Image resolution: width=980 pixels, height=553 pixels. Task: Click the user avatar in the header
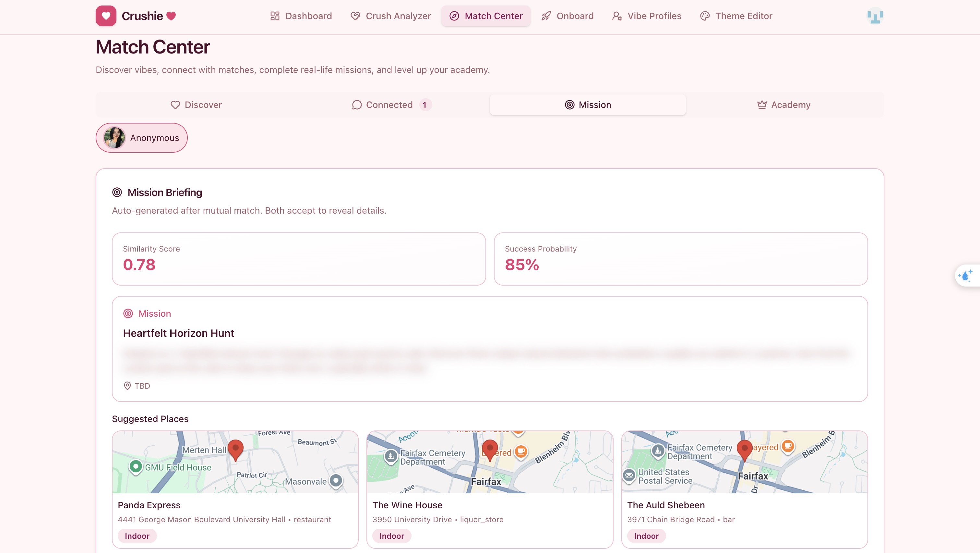[875, 16]
